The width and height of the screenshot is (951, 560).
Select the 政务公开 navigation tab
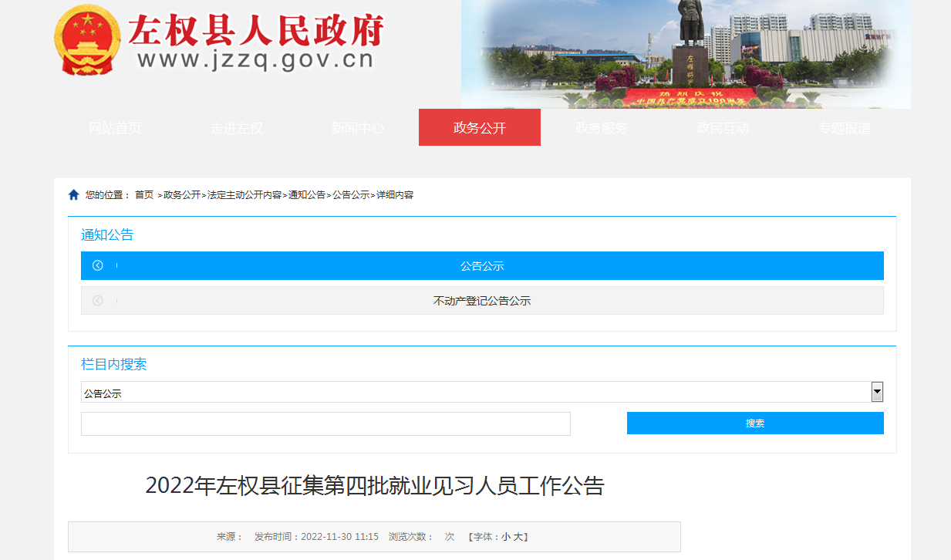point(480,128)
